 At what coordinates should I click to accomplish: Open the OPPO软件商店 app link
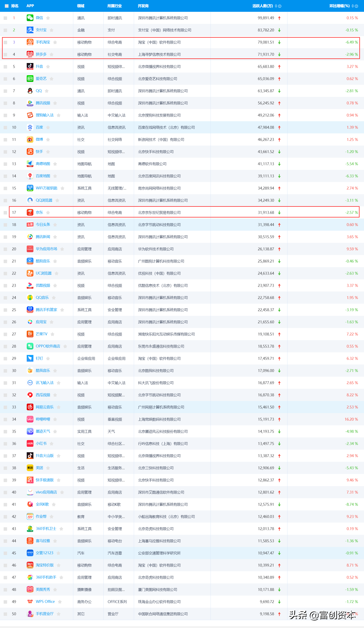pos(48,346)
